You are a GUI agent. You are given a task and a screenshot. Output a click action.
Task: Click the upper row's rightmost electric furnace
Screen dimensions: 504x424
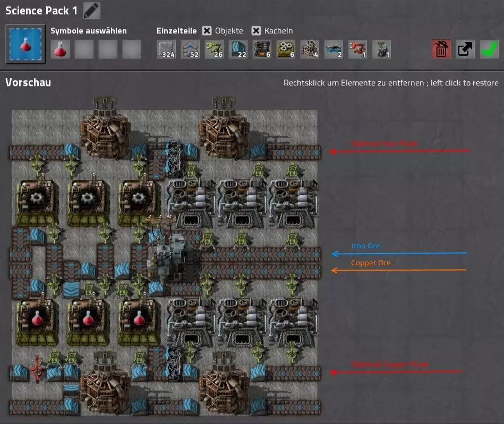293,204
